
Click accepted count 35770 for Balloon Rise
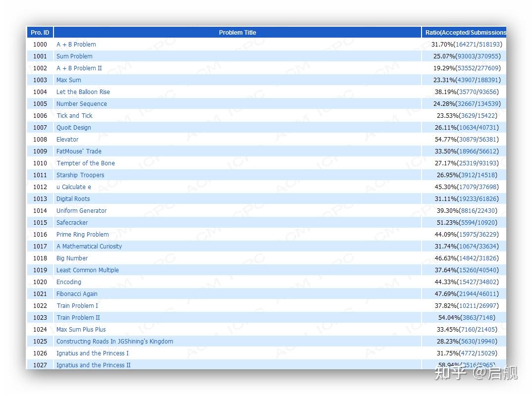point(468,92)
